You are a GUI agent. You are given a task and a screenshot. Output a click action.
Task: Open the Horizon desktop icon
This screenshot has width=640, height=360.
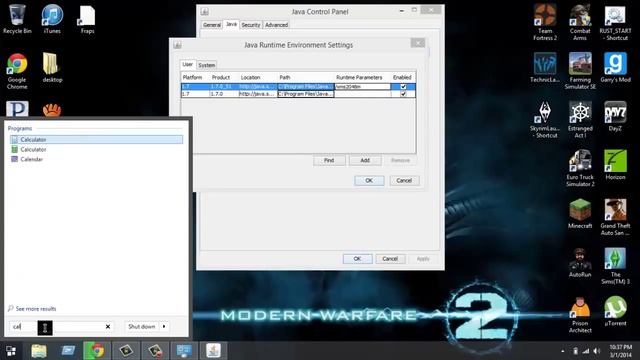tap(615, 165)
